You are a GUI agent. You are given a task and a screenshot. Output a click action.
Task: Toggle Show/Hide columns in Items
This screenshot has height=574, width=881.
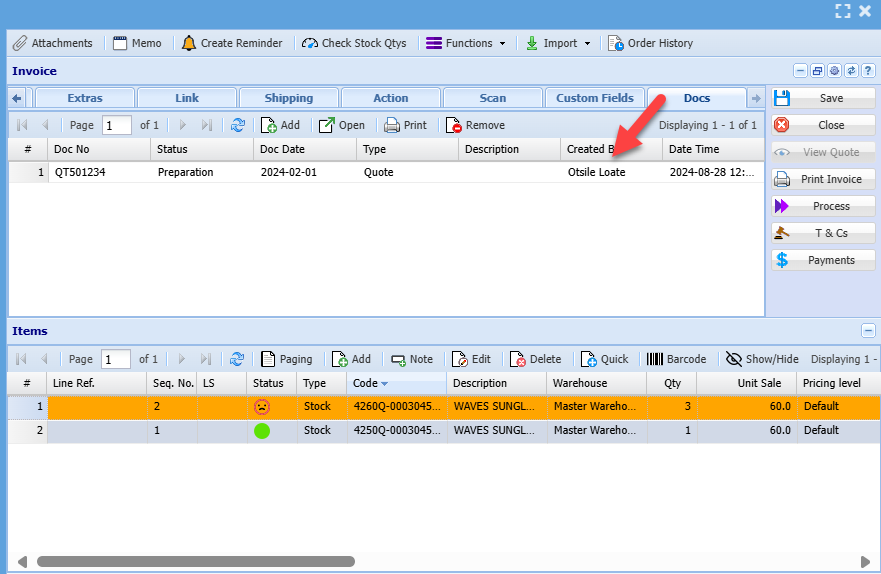click(762, 359)
